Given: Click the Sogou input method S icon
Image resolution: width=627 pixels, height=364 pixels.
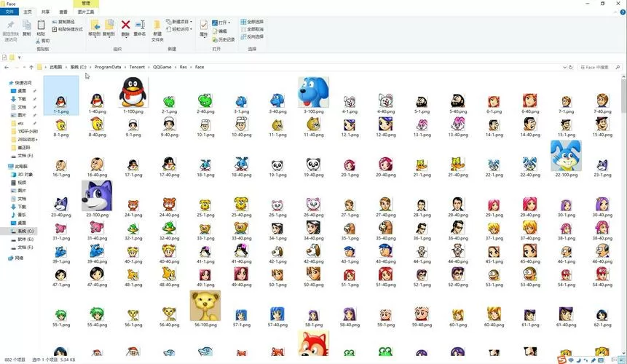Looking at the screenshot, I should click(x=561, y=360).
